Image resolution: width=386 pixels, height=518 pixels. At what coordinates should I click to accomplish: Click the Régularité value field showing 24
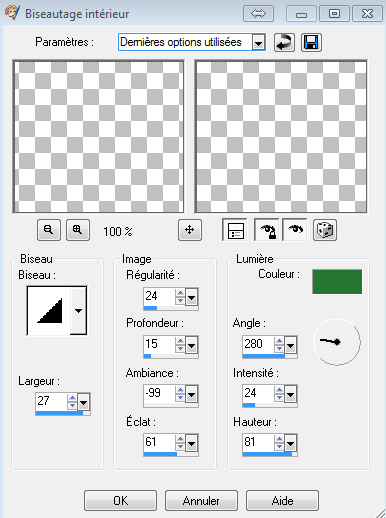click(159, 296)
